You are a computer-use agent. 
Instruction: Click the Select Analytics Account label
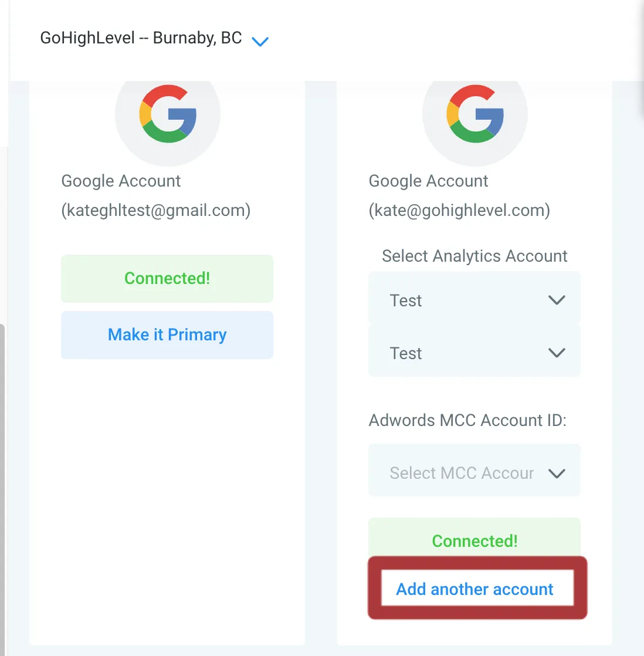(x=474, y=256)
